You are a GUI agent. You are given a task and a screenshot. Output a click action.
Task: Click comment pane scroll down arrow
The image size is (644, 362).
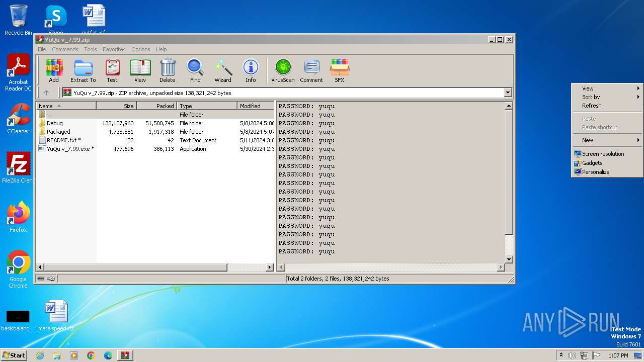pyautogui.click(x=509, y=259)
